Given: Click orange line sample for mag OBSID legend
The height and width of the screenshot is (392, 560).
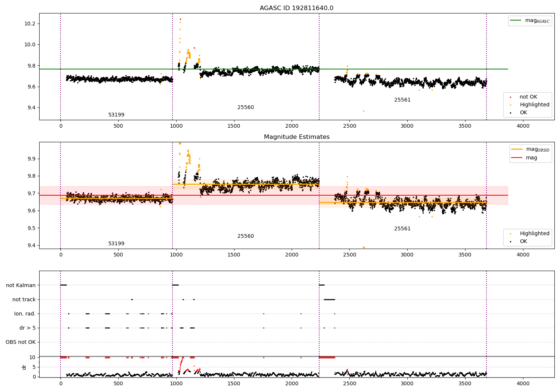Looking at the screenshot, I should 517,149.
